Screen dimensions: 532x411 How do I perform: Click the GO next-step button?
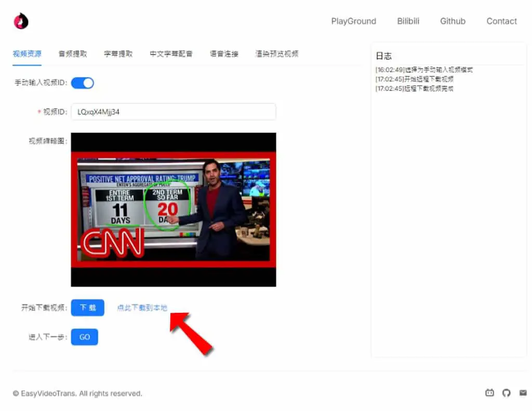point(85,337)
